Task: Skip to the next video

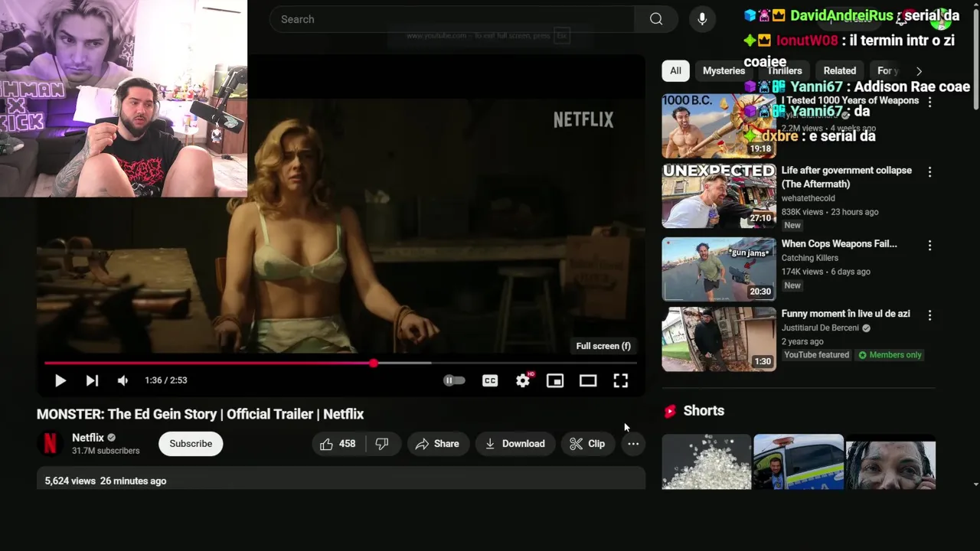Action: click(x=92, y=380)
